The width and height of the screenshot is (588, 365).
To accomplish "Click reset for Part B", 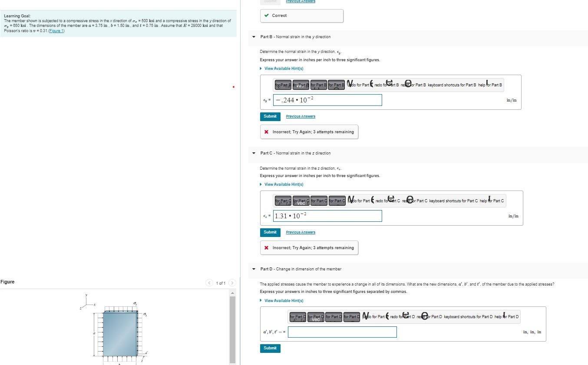I will click(x=413, y=85).
